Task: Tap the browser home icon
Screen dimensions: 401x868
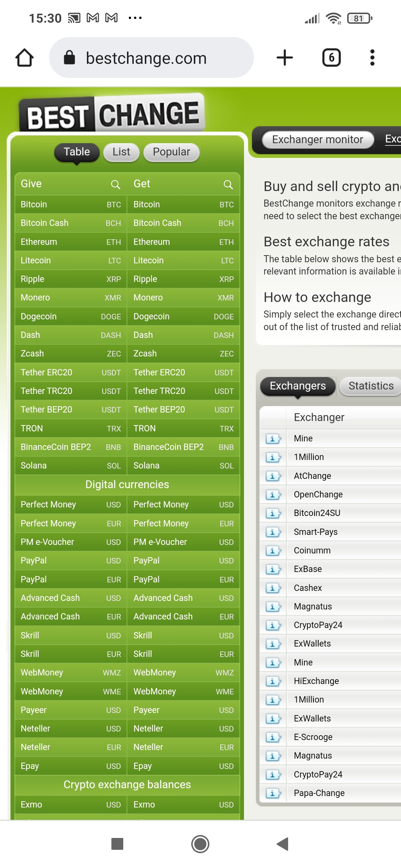Action: [25, 58]
